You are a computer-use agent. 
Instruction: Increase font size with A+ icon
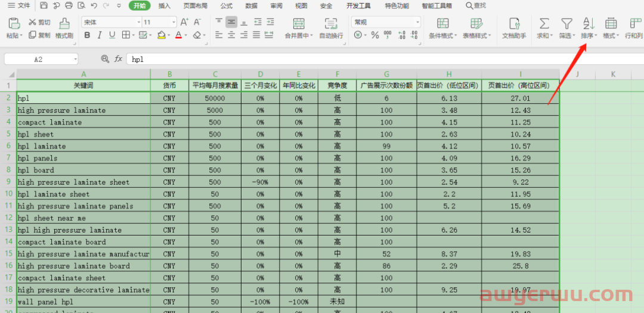(184, 22)
